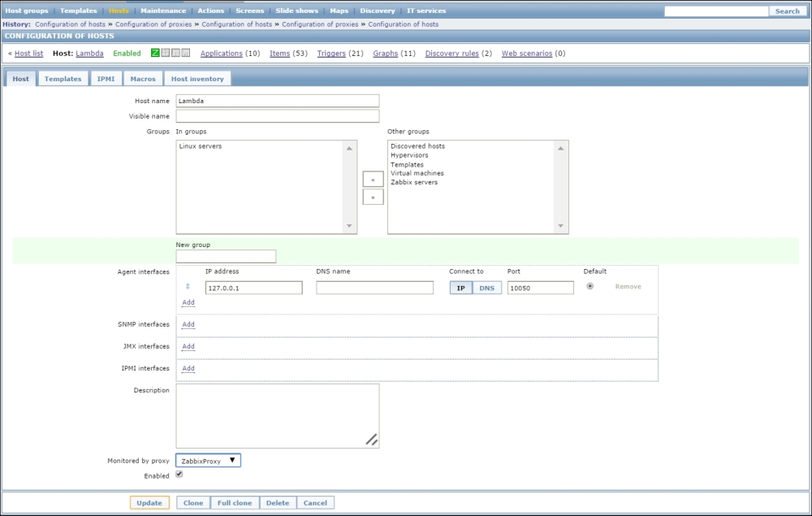Click the green Zabbix agent availability icon
This screenshot has height=516, width=812.
pyautogui.click(x=156, y=54)
